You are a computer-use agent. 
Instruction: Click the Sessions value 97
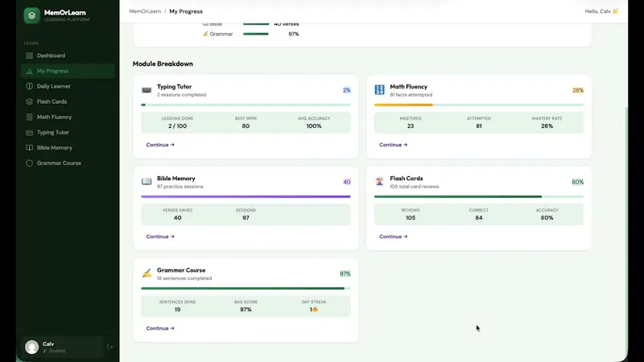pyautogui.click(x=246, y=218)
